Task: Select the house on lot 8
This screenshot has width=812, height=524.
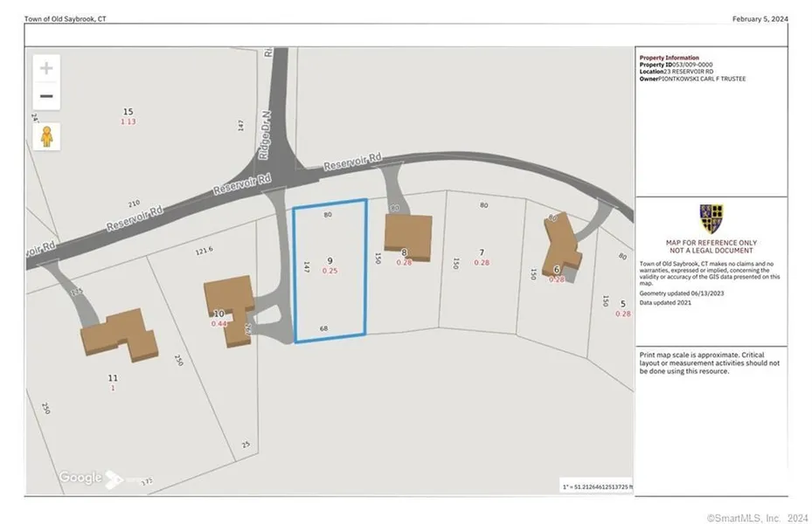Action: [x=407, y=234]
